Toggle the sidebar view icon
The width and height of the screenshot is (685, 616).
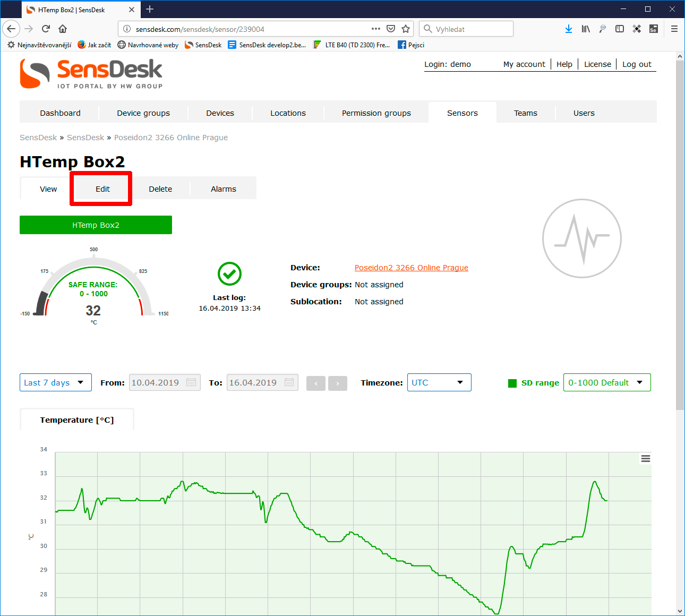pos(620,29)
